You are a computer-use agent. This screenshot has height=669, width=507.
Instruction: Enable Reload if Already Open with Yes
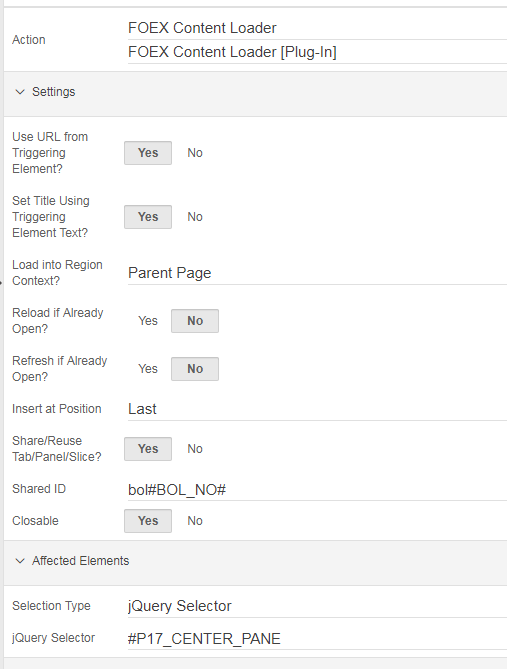[x=148, y=321]
